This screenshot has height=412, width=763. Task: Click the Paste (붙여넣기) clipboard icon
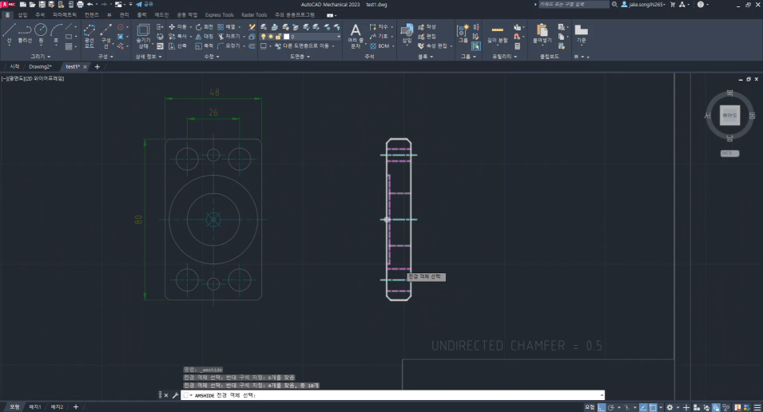(x=542, y=34)
